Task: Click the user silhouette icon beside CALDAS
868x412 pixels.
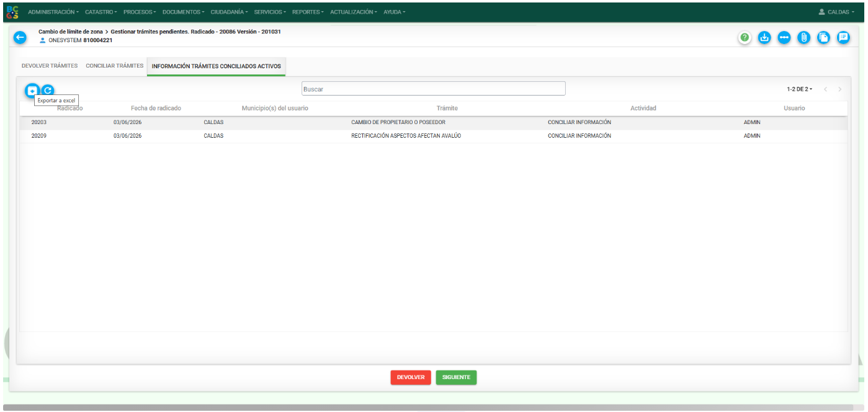Action: (x=821, y=12)
